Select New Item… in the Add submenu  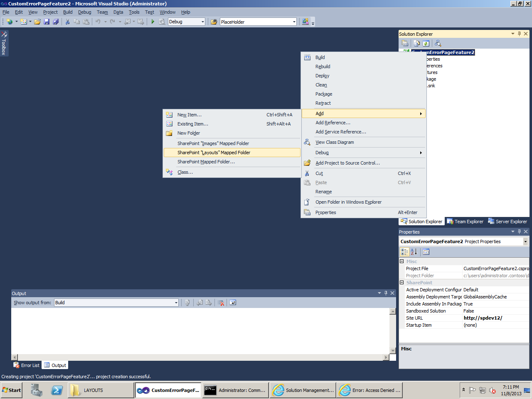[232, 115]
